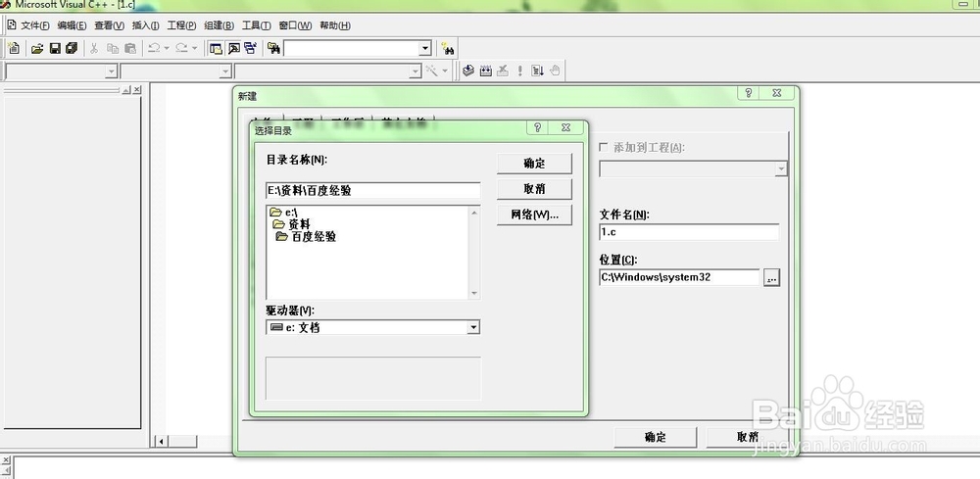This screenshot has width=980, height=479.
Task: Click directory list scrollbar down arrow
Action: [x=474, y=293]
